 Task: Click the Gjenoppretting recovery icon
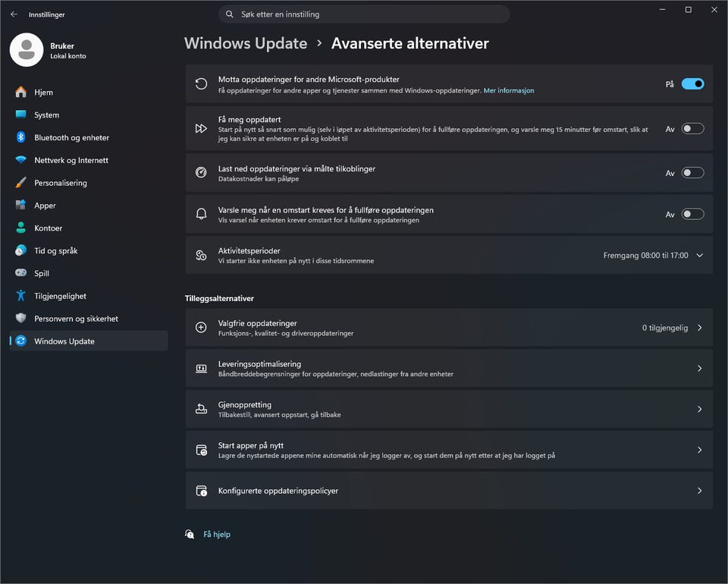pos(201,409)
